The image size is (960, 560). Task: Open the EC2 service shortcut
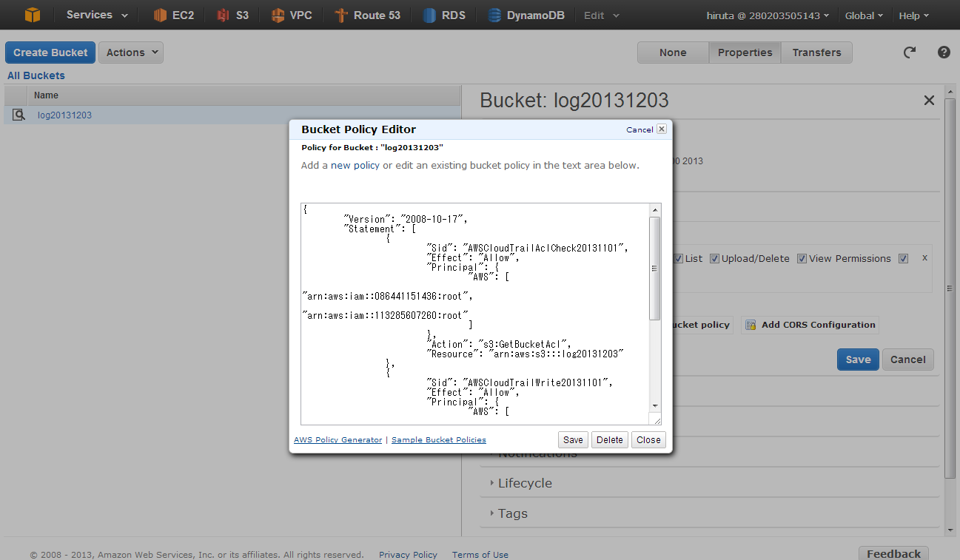(x=173, y=15)
